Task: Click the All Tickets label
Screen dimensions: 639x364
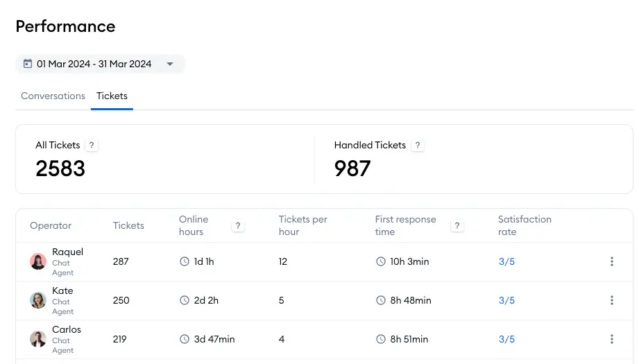Action: (x=58, y=145)
